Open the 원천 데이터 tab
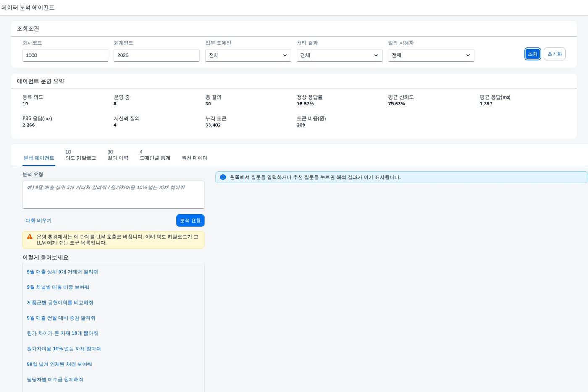Screen dimensions: 588x392 point(194,158)
